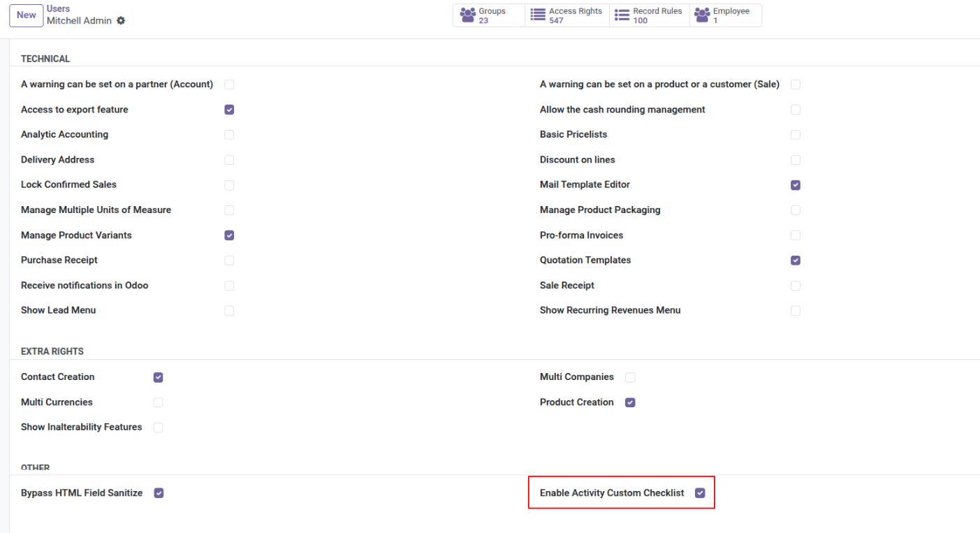980x533 pixels.
Task: Enable the Multi Companies checkbox
Action: click(x=630, y=377)
